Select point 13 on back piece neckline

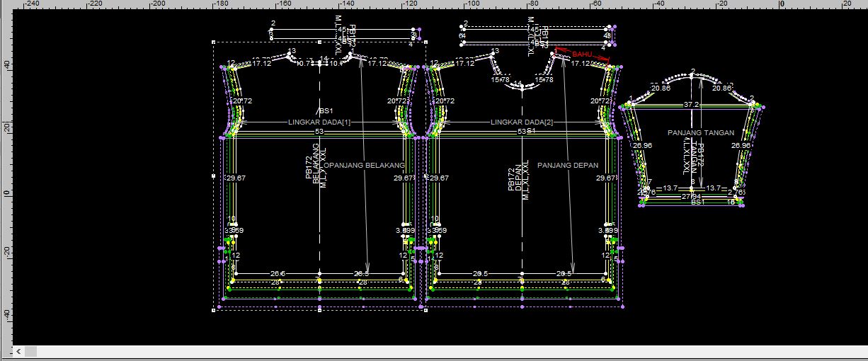tap(292, 52)
